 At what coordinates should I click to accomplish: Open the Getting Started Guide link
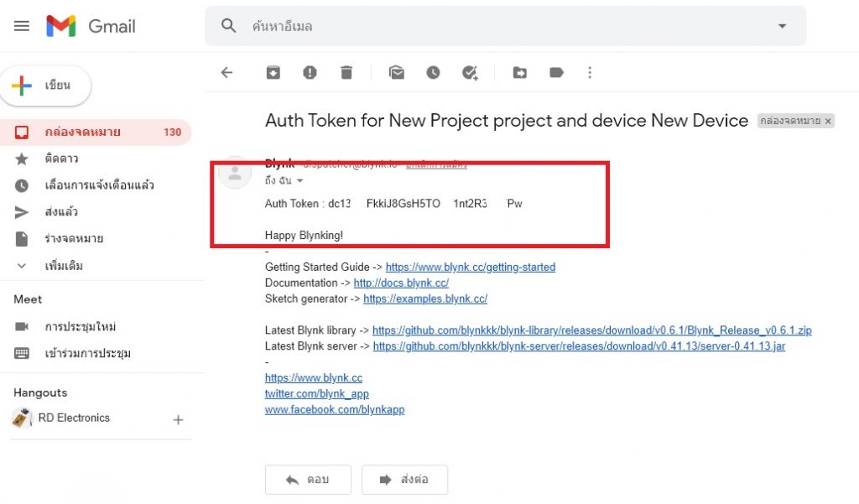(x=470, y=267)
